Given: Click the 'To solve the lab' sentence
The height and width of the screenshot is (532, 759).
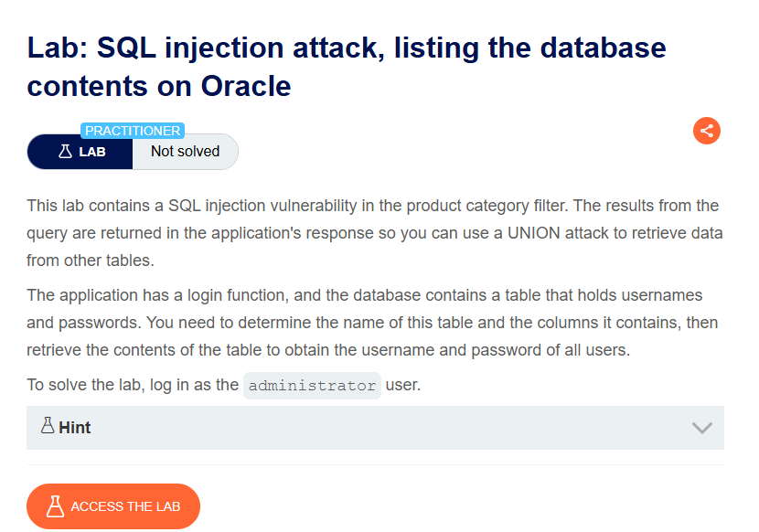Looking at the screenshot, I should coord(224,386).
